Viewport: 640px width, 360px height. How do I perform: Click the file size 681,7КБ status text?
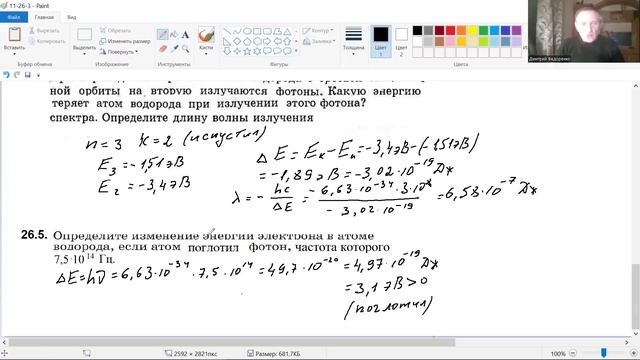click(278, 353)
